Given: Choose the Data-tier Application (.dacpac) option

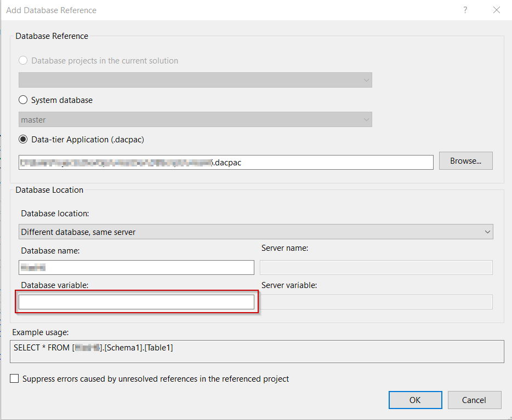Looking at the screenshot, I should tap(24, 140).
